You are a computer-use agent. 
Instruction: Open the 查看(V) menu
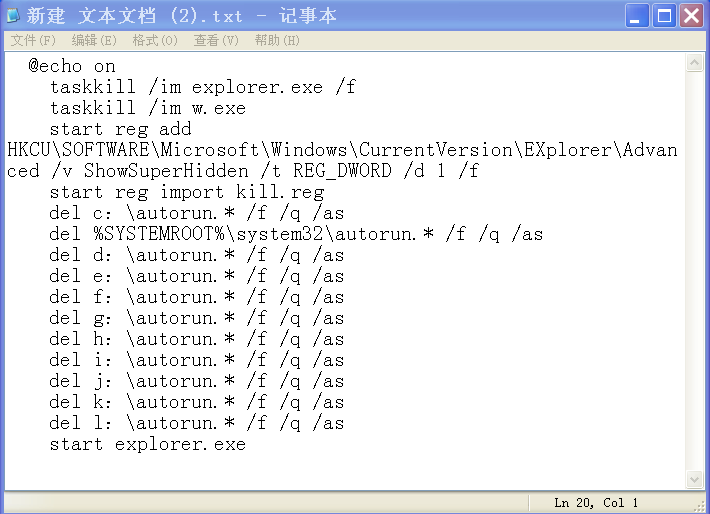216,40
